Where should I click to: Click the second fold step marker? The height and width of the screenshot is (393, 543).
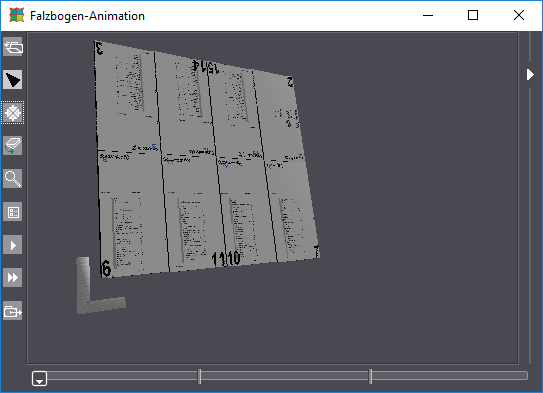pyautogui.click(x=371, y=376)
